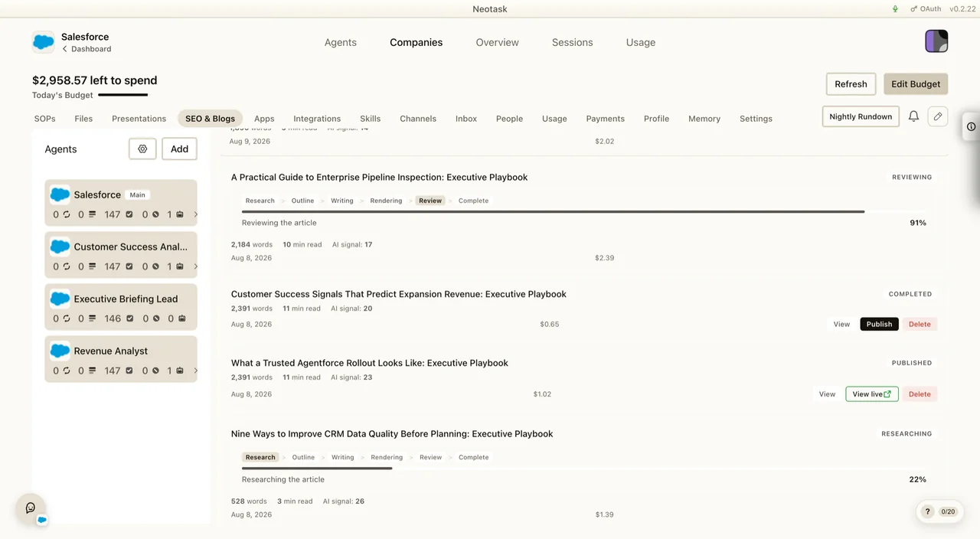Image resolution: width=980 pixels, height=539 pixels.
Task: Select the SOPs tab
Action: click(x=45, y=119)
